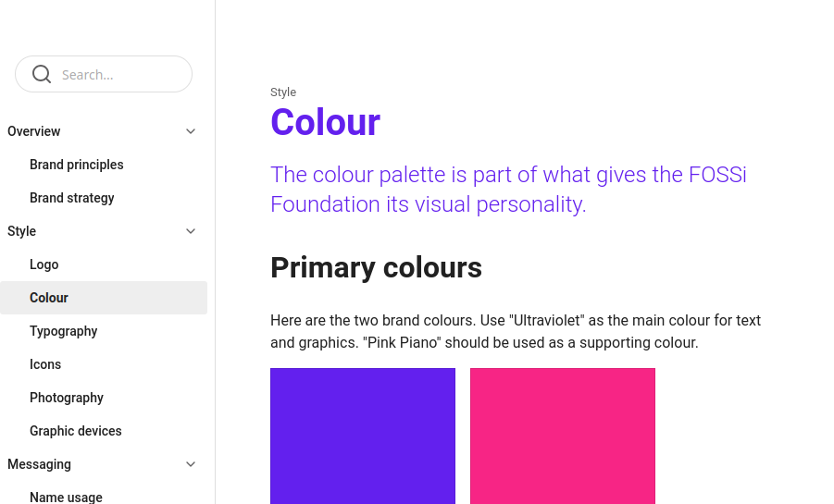
Task: Open the Photography page
Action: (67, 398)
